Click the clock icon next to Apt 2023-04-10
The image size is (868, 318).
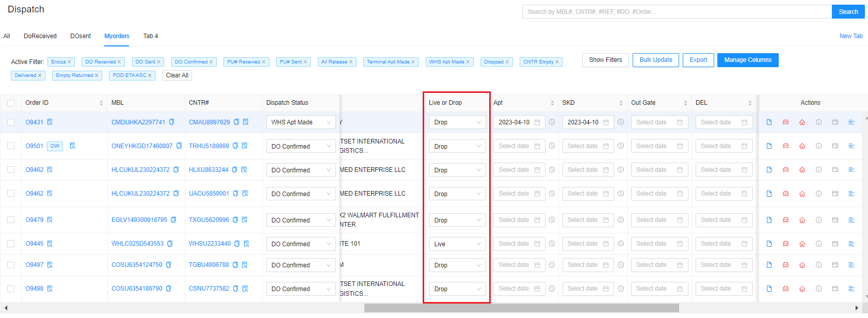[552, 122]
